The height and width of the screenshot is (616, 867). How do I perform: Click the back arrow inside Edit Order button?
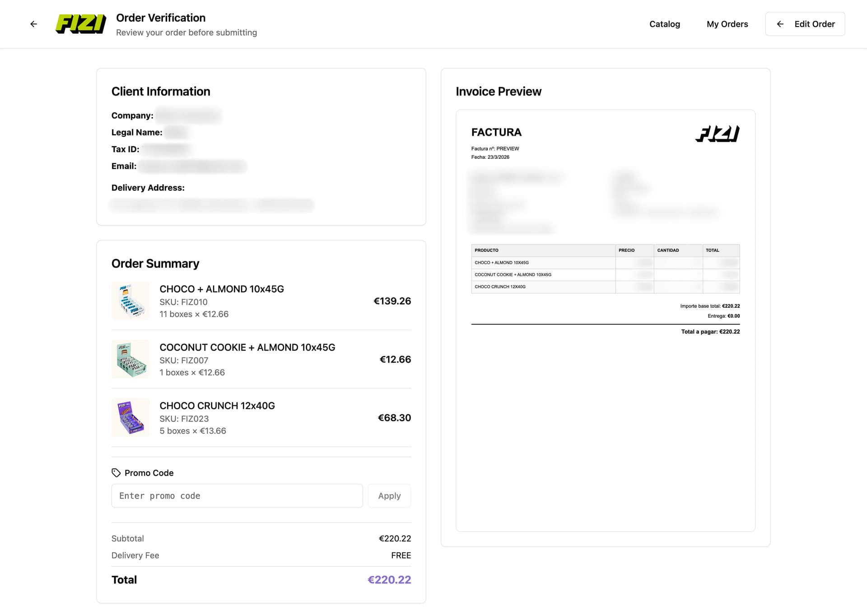pos(779,24)
